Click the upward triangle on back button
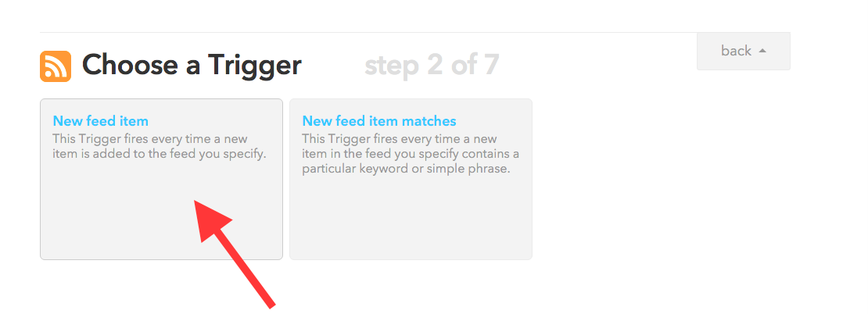The width and height of the screenshot is (868, 314). point(762,51)
